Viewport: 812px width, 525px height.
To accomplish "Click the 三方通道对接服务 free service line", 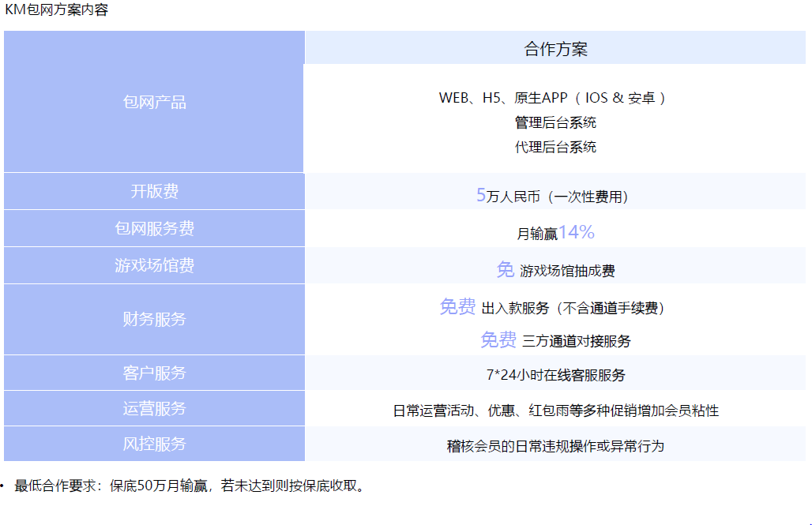I will [x=555, y=340].
